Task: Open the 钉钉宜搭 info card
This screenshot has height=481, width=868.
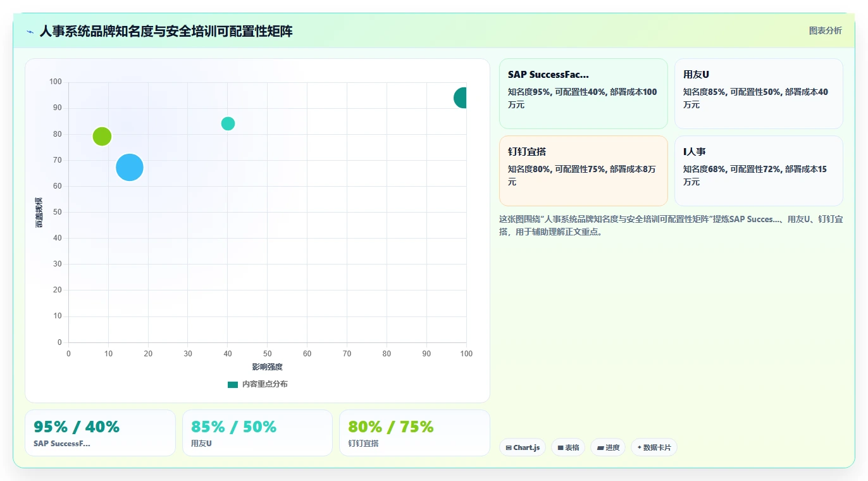Action: pyautogui.click(x=583, y=171)
